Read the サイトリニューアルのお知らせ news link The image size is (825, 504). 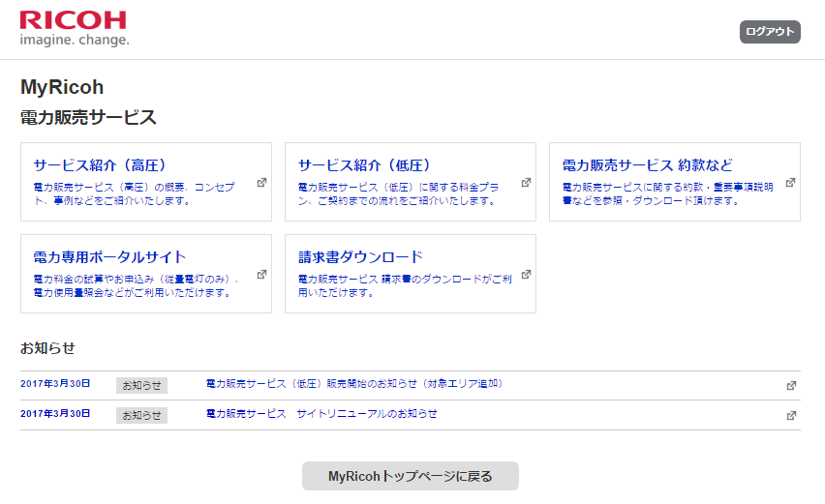point(321,414)
